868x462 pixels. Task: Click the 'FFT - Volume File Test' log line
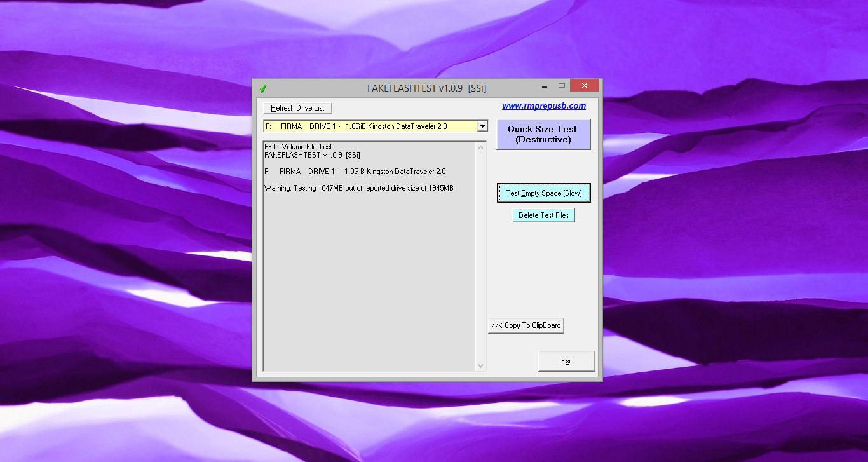(x=298, y=147)
